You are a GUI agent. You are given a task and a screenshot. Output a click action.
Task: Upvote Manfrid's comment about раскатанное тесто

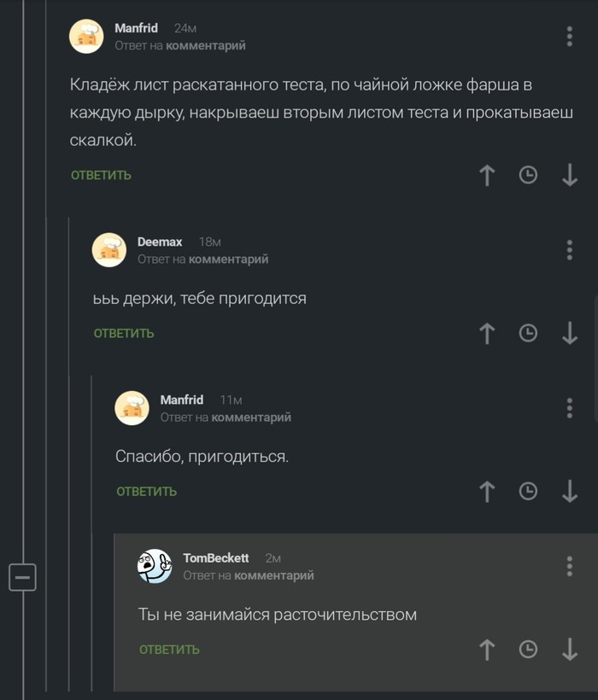(x=487, y=175)
